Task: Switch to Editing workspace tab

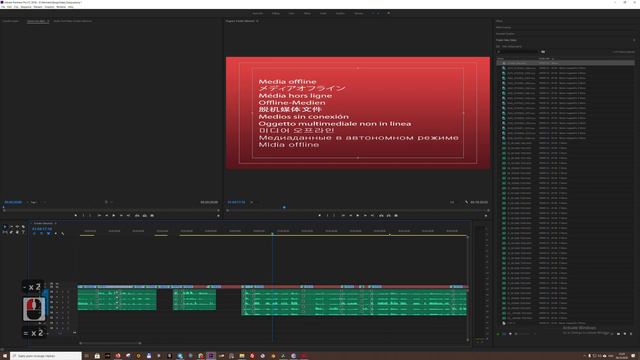Action: coord(276,13)
